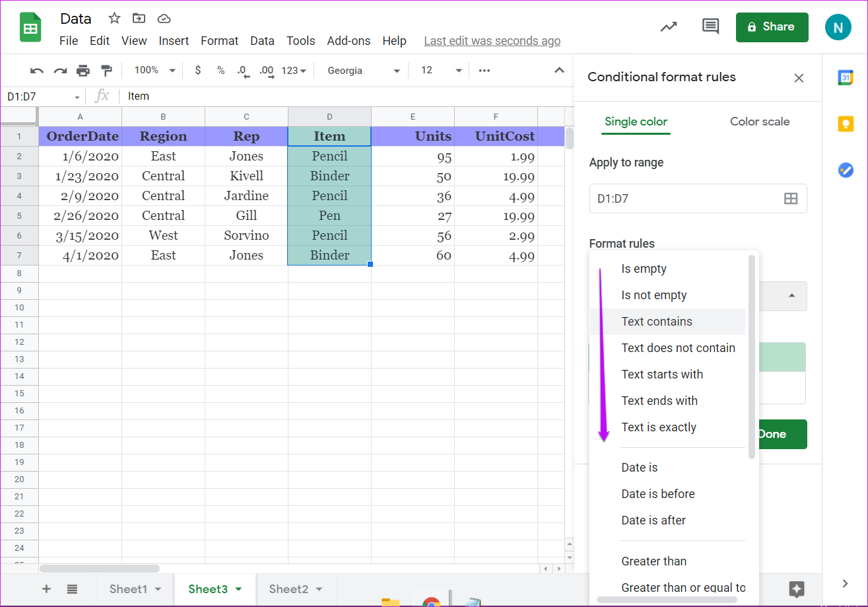868x607 pixels.
Task: Click the sheet horizontal scrollbar
Action: 100,568
